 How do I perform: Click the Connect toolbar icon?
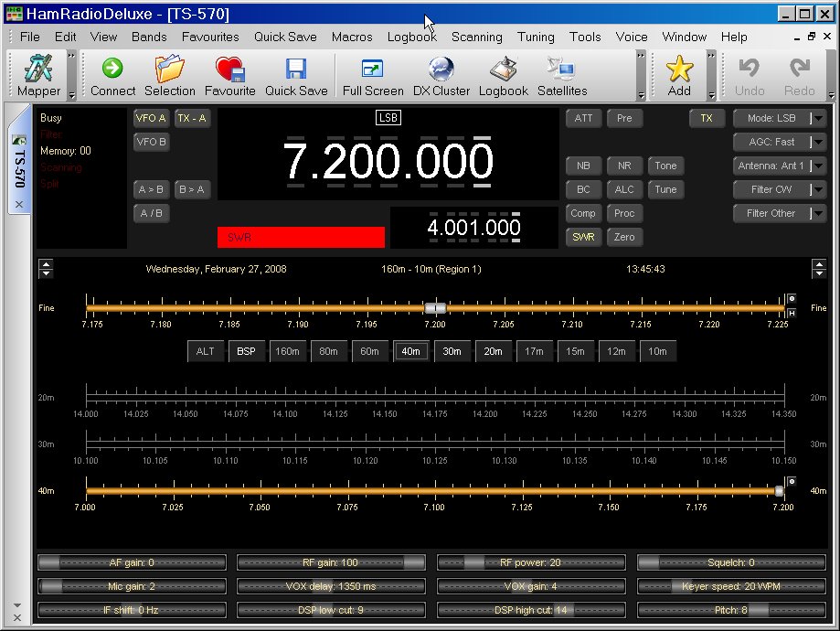[x=112, y=75]
